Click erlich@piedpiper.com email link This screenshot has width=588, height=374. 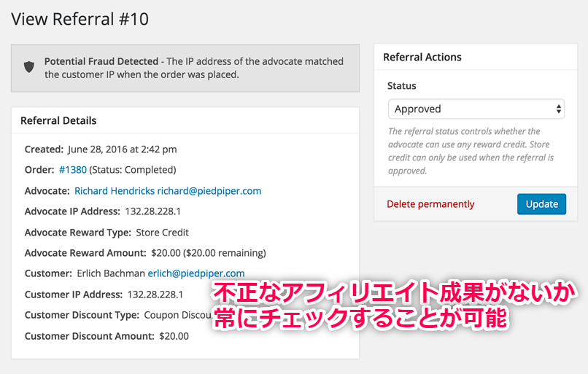pos(196,273)
